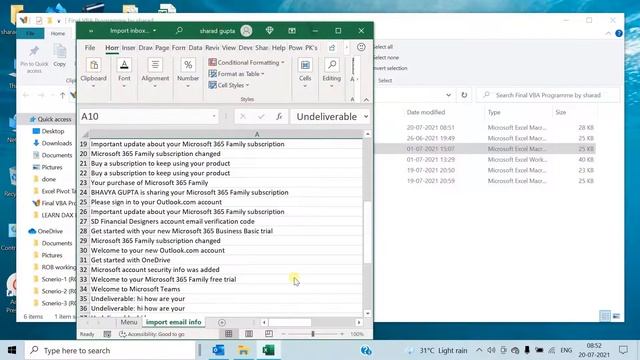
Task: Add a new sheet with plus icon
Action: point(222,322)
